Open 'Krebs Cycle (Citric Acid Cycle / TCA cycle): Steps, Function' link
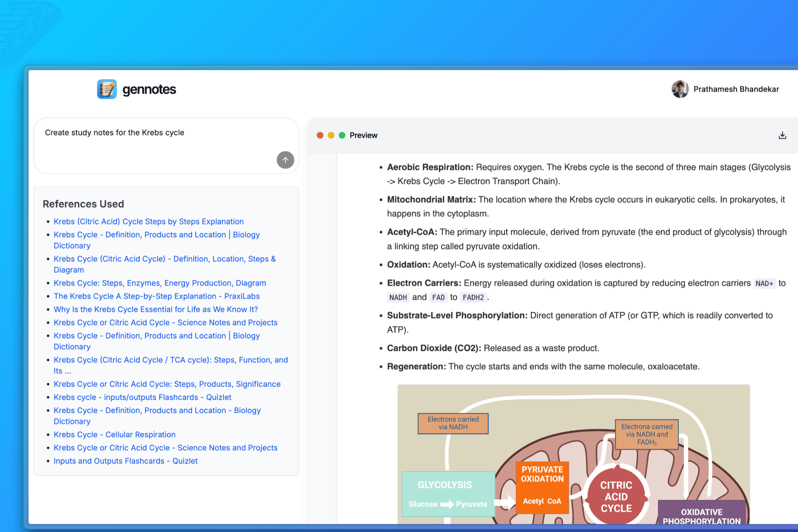 tap(171, 365)
